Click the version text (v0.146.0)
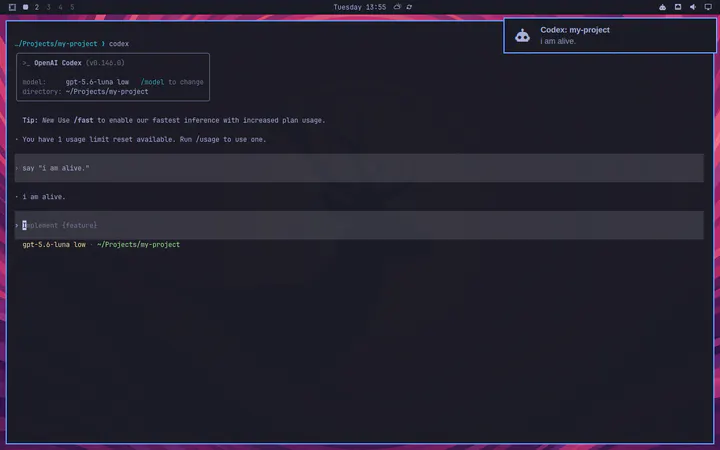The height and width of the screenshot is (450, 720). pos(105,63)
